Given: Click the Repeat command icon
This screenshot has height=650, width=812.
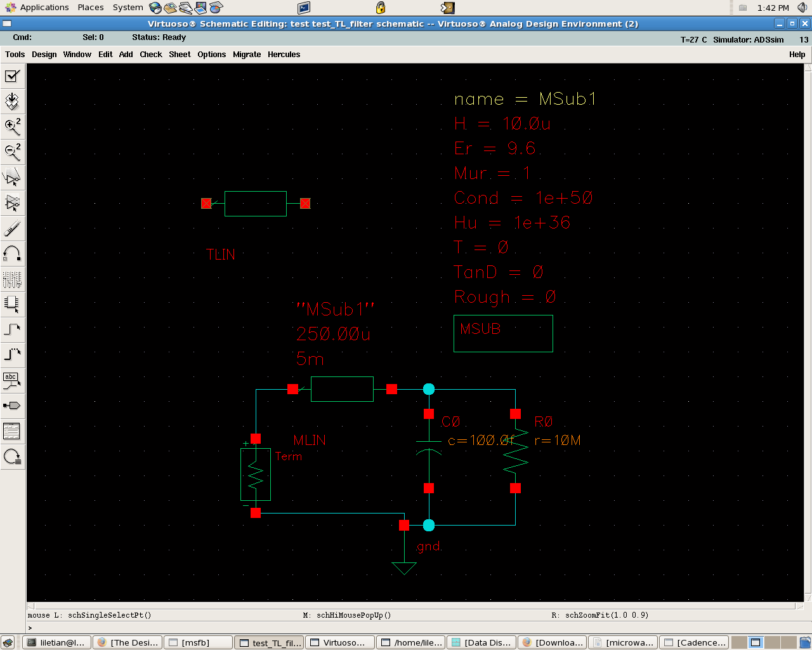Looking at the screenshot, I should point(12,456).
